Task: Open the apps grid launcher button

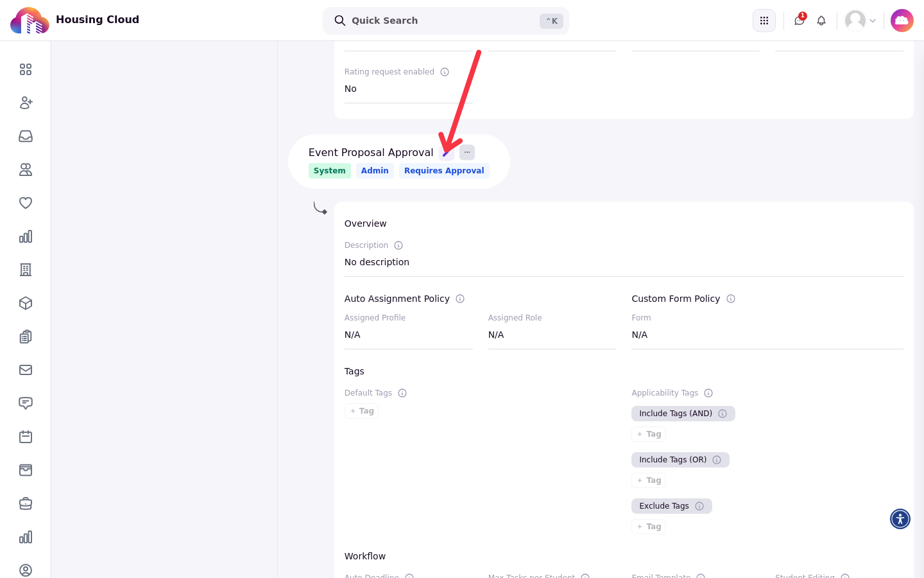Action: [x=764, y=21]
